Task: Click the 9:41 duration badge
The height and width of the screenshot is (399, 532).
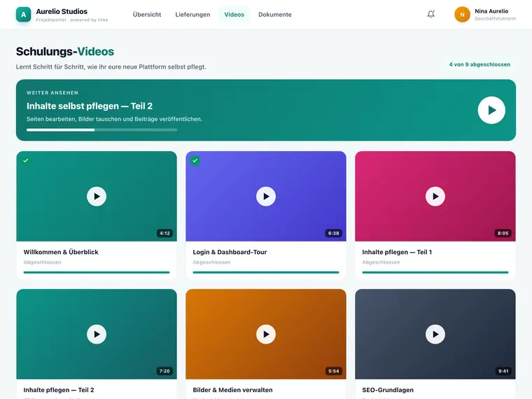Action: [503, 371]
